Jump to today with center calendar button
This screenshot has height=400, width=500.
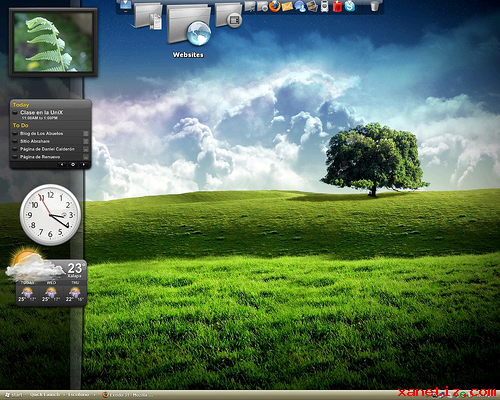click(x=73, y=164)
